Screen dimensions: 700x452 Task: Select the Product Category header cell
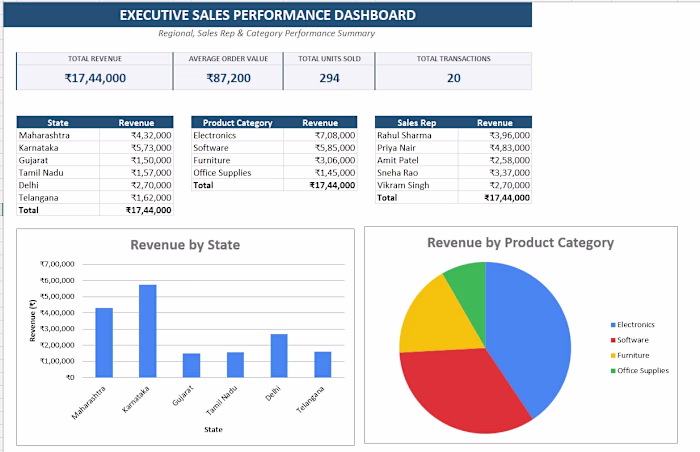click(x=237, y=122)
